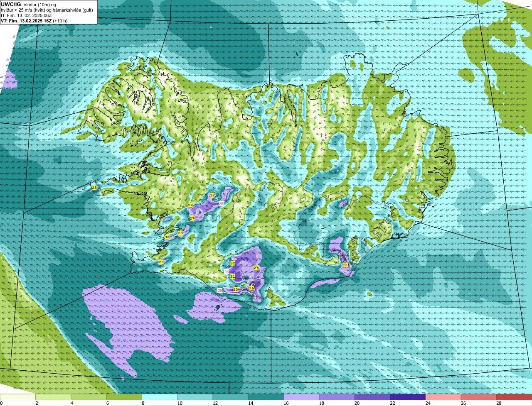
Task: Click the yellow 32 label left of 28
Action: [x=167, y=237]
